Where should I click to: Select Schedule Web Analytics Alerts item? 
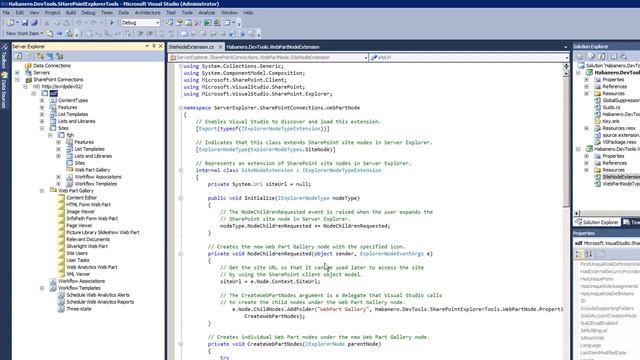(x=98, y=295)
